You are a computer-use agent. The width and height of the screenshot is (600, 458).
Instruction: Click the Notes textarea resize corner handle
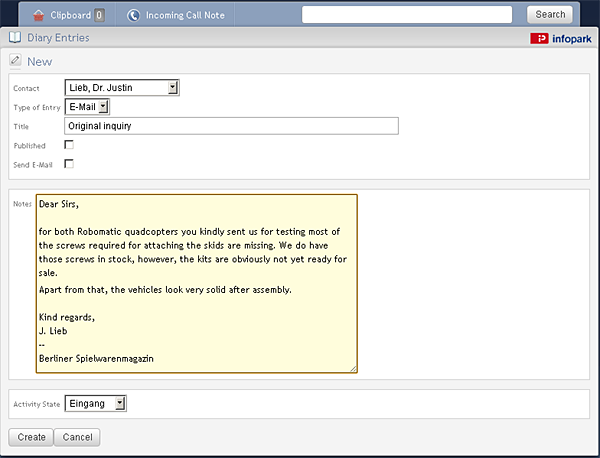click(x=354, y=368)
